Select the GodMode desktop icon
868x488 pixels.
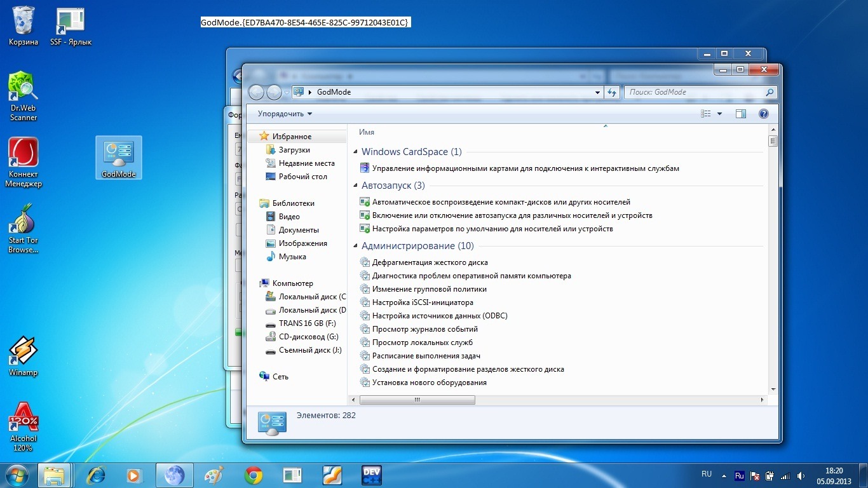[119, 158]
